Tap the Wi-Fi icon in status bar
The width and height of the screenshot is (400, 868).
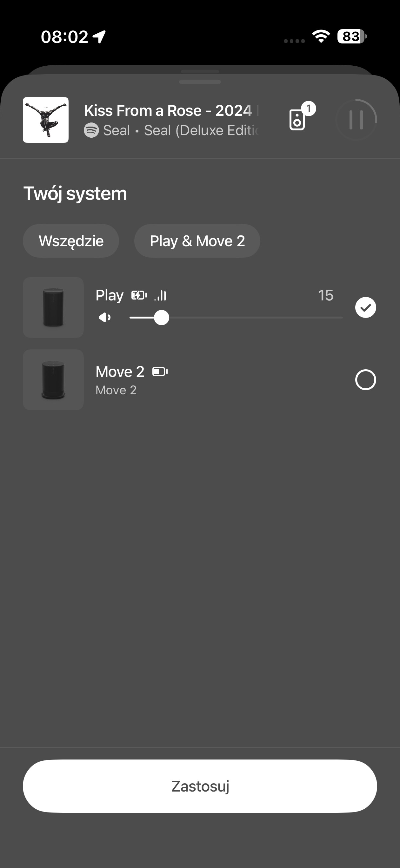click(321, 36)
